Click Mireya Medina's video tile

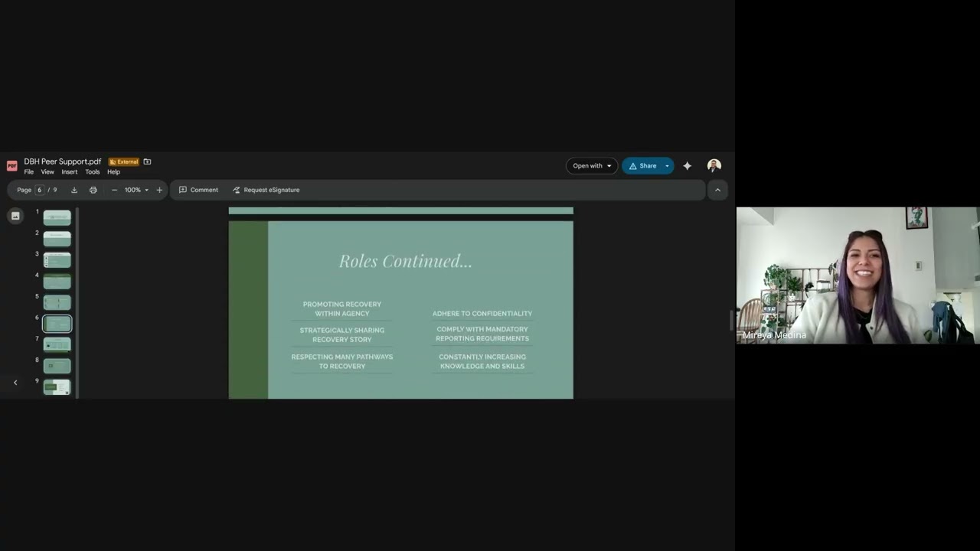point(858,275)
